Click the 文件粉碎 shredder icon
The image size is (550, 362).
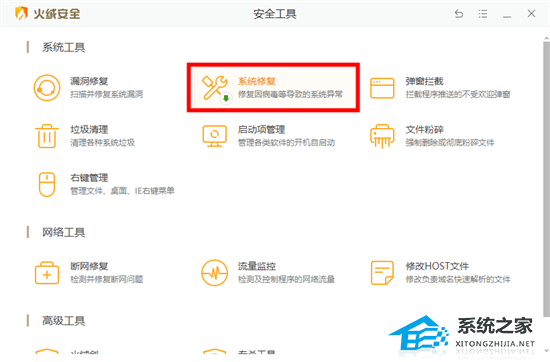[x=382, y=136]
